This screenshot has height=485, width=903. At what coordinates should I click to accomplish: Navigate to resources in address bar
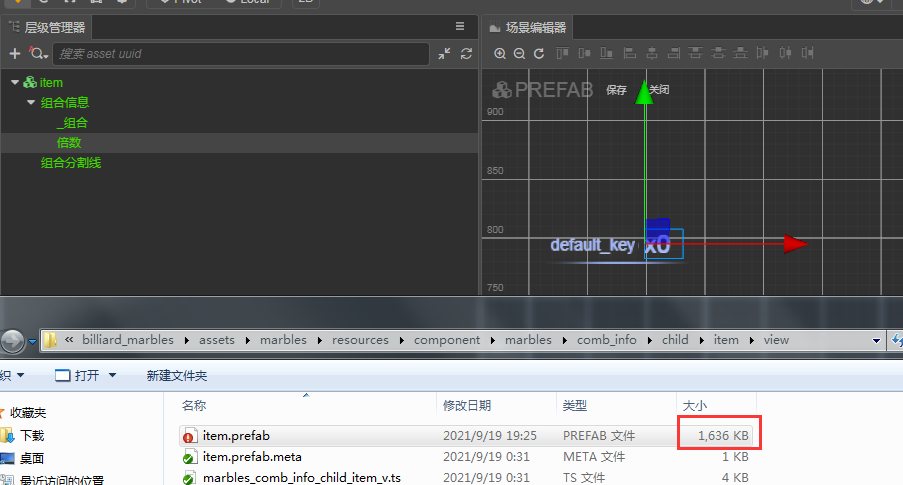[360, 340]
